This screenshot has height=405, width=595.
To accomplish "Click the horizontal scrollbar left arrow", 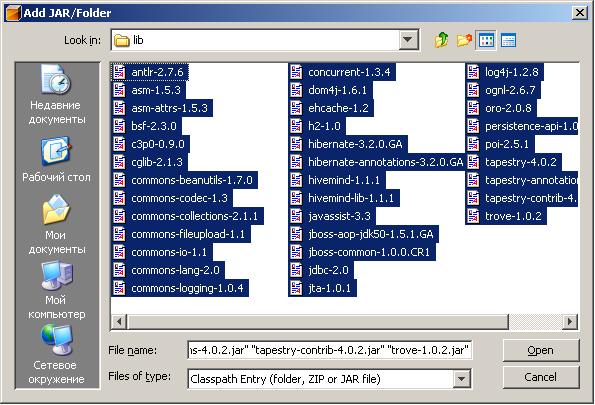I will coord(119,321).
